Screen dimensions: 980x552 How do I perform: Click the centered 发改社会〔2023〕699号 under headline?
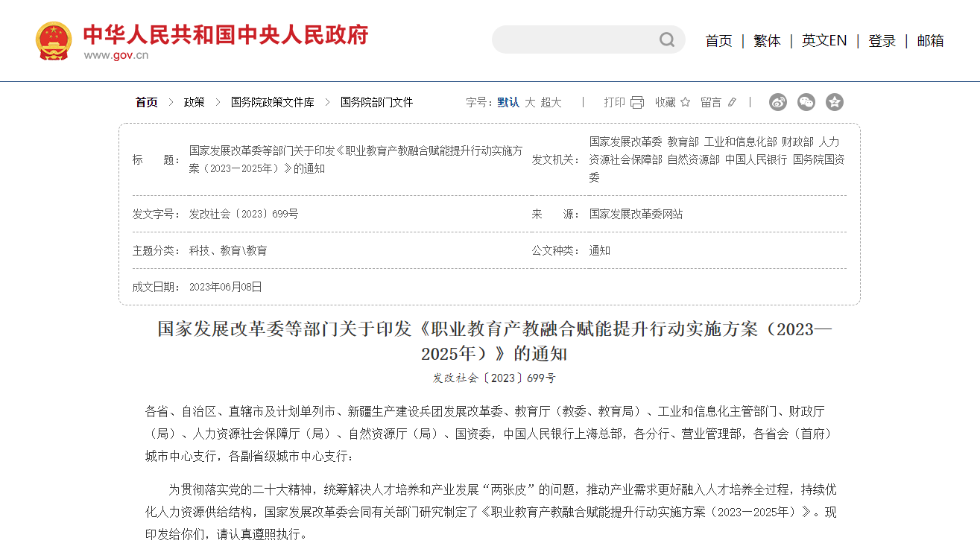pyautogui.click(x=494, y=378)
